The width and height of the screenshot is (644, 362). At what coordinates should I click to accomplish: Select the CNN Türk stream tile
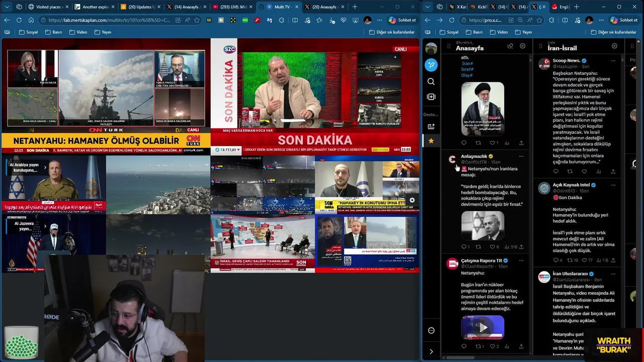[x=106, y=96]
